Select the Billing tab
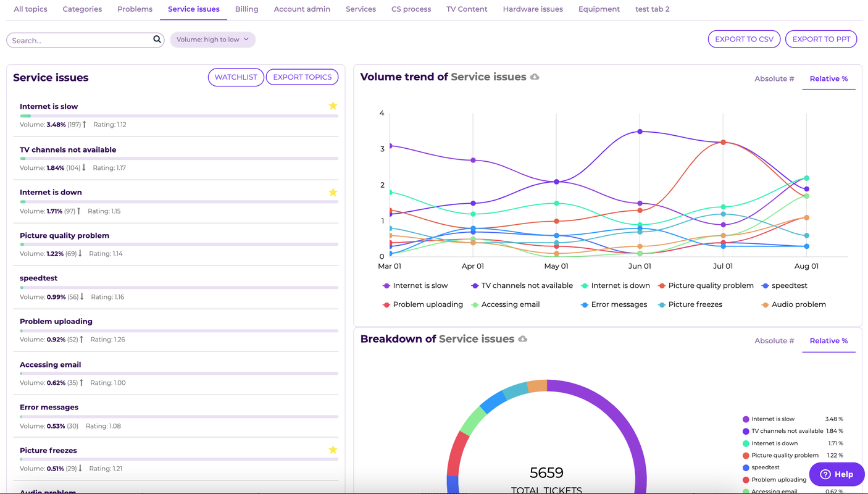 click(246, 9)
